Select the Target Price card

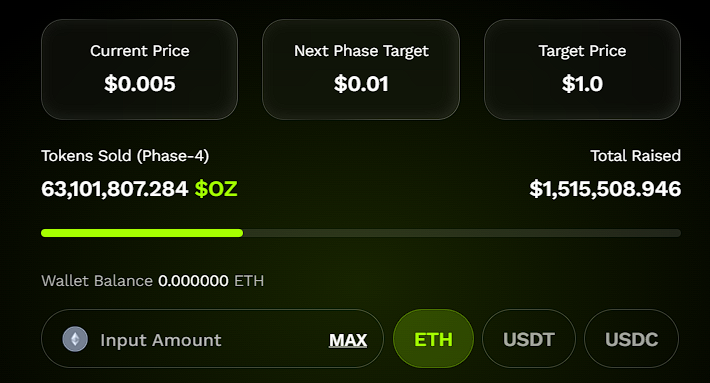point(582,69)
